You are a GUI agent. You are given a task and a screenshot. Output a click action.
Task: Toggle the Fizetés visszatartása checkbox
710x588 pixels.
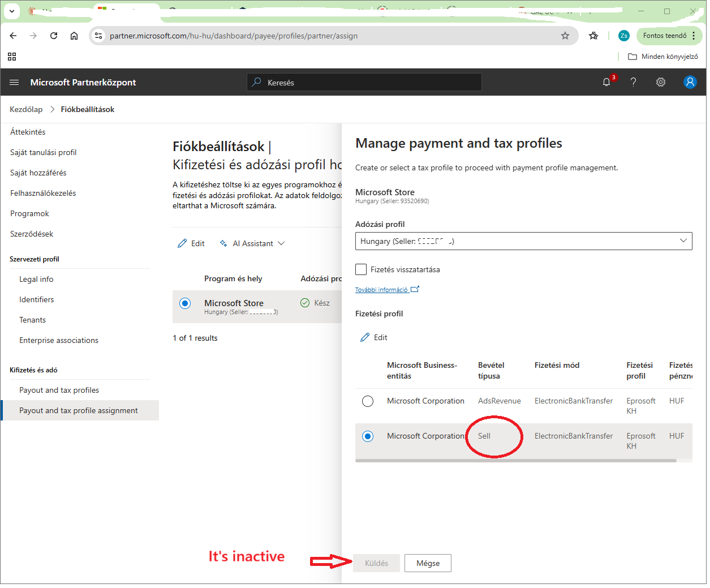[361, 269]
